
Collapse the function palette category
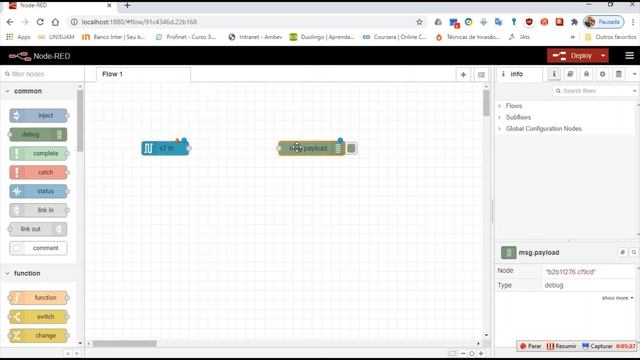click(27, 273)
